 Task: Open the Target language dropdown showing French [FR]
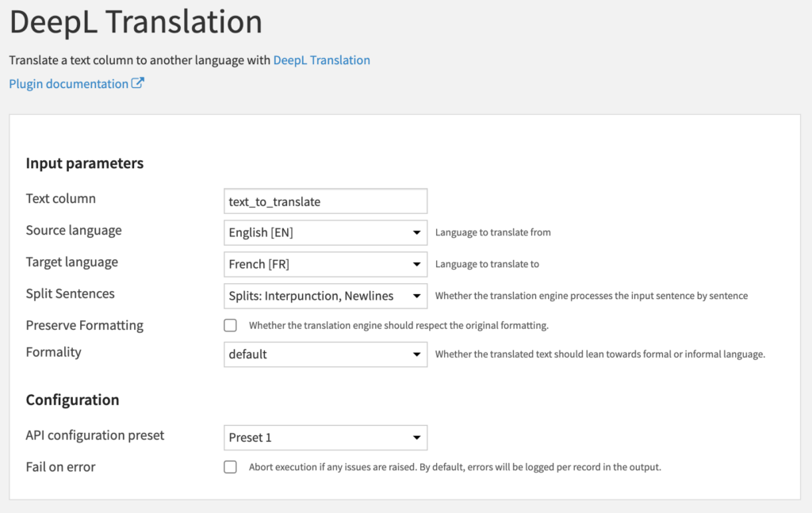[x=325, y=264]
